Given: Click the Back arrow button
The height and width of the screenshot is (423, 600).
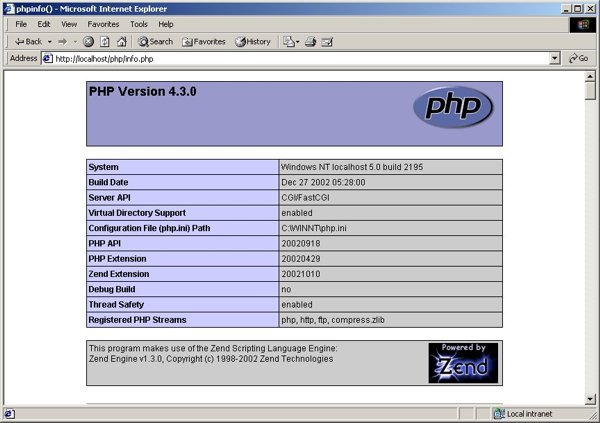Looking at the screenshot, I should tap(28, 42).
